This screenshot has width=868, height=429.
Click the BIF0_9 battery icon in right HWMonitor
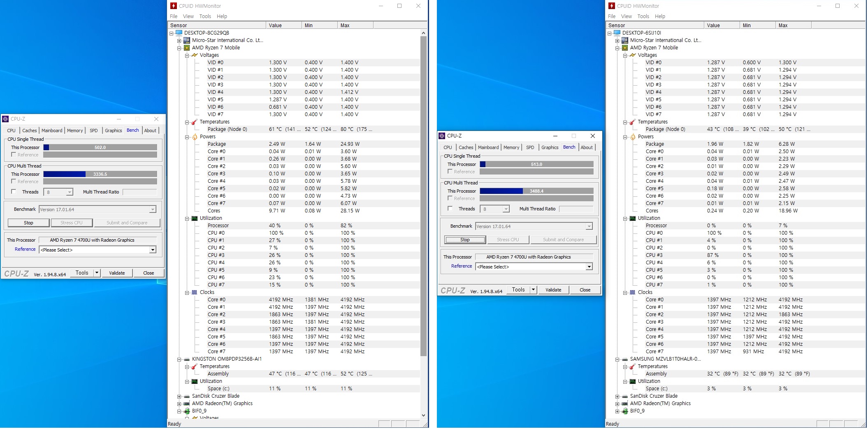coord(625,411)
